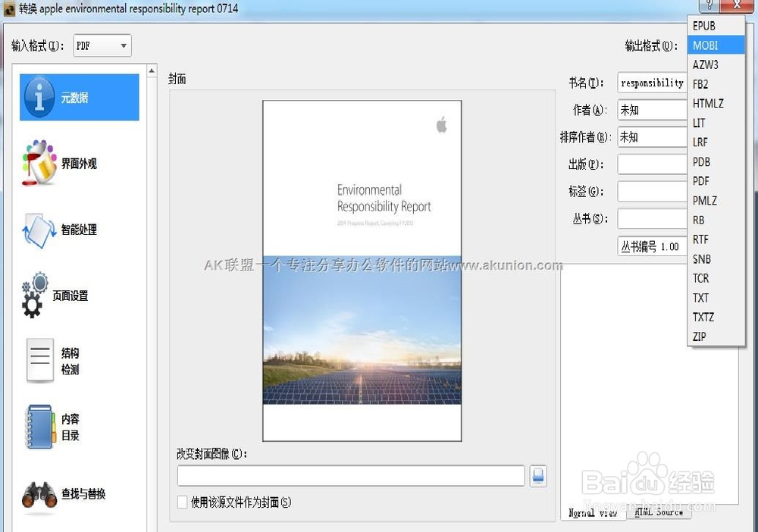Switch to the HTML Source tab

659,512
